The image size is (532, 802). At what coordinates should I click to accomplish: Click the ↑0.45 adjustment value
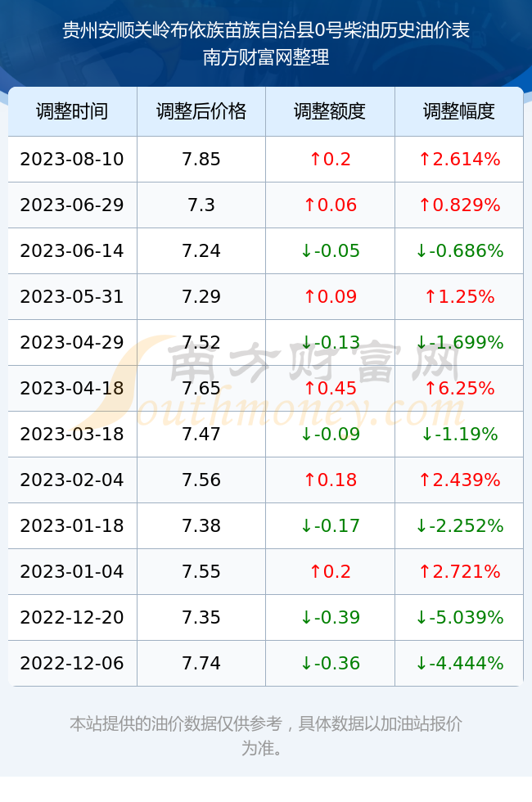click(x=330, y=388)
